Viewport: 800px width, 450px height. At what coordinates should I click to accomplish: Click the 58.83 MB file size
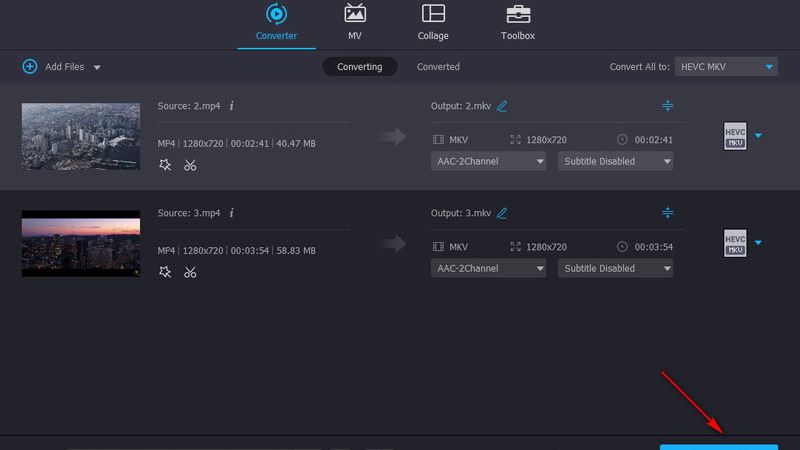[x=296, y=251]
